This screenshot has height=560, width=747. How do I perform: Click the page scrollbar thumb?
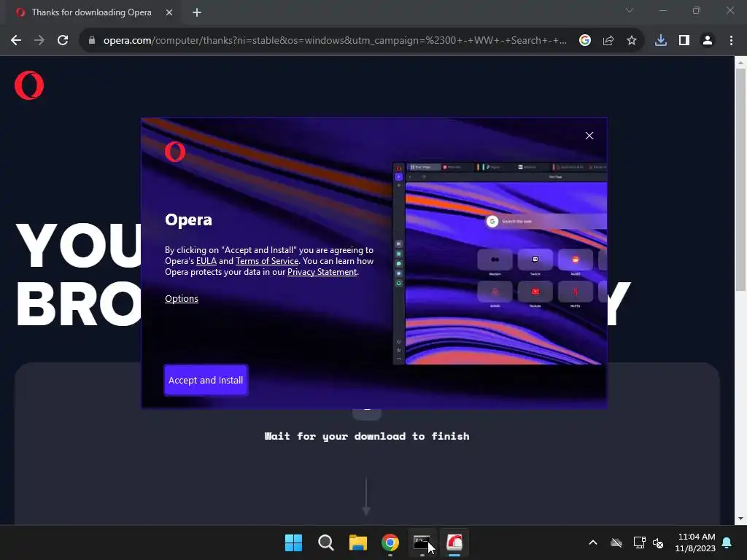741,179
